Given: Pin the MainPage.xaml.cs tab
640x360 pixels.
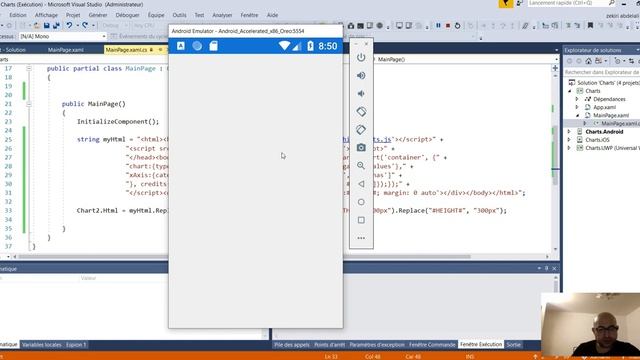Looking at the screenshot, I should [152, 50].
